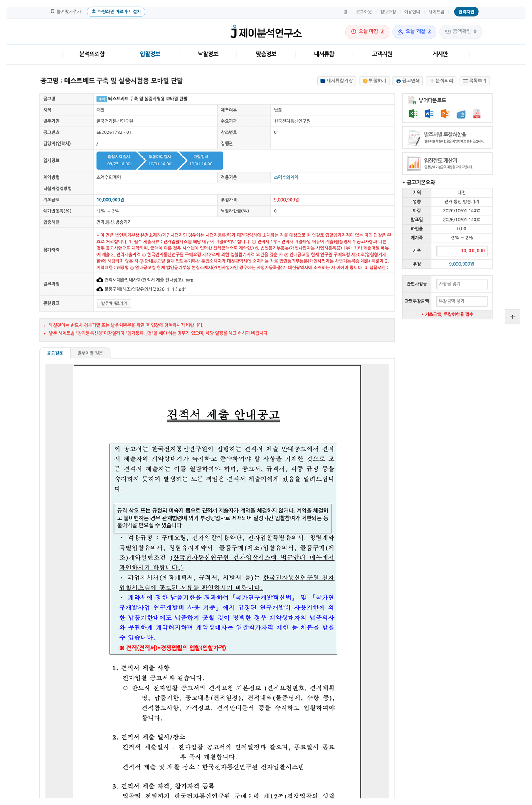
Task: Open 입찰정보 menu
Action: pyautogui.click(x=150, y=54)
